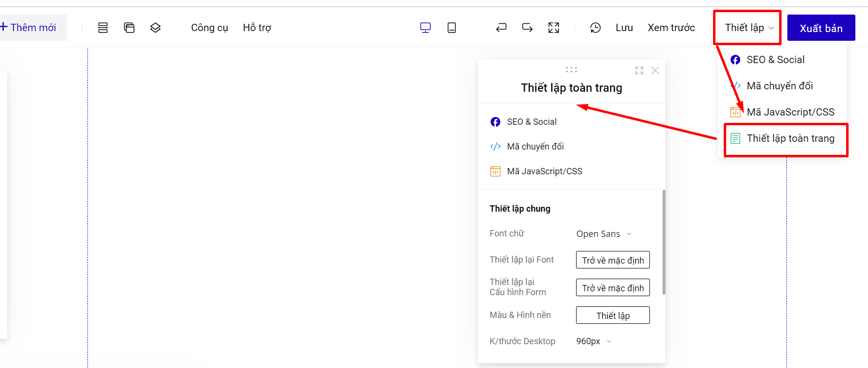Switch to desktop view icon
This screenshot has width=868, height=368.
tap(425, 28)
